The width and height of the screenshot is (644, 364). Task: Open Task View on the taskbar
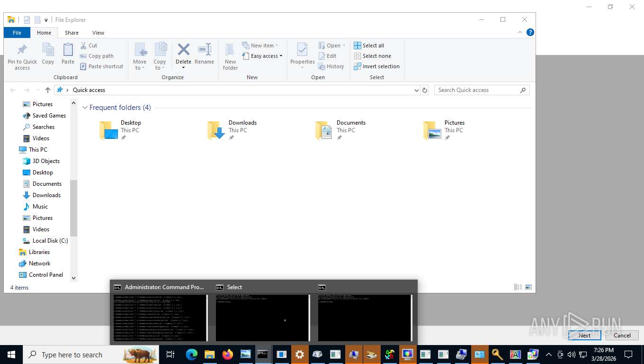click(x=170, y=355)
